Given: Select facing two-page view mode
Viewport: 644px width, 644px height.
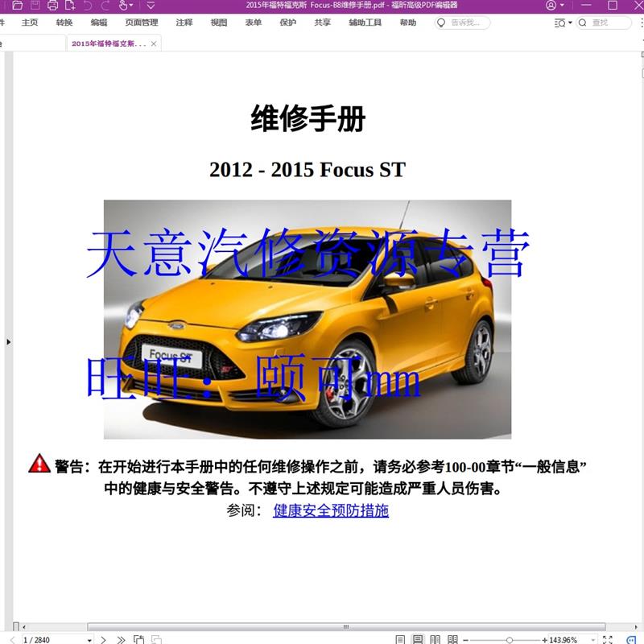Looking at the screenshot, I should [435, 639].
